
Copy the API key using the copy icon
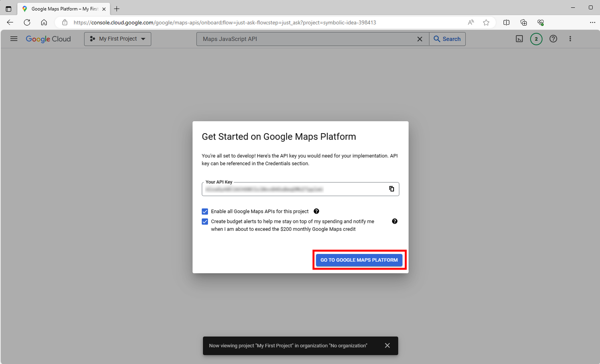391,189
